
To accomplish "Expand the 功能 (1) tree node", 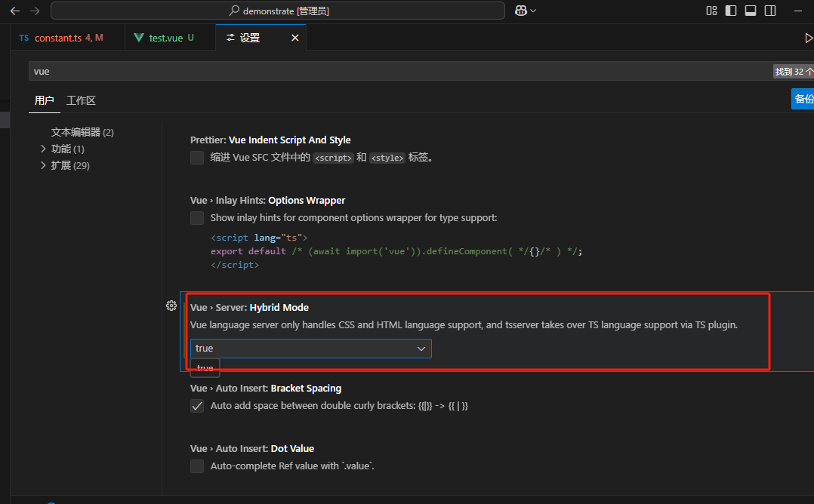I will pos(43,149).
